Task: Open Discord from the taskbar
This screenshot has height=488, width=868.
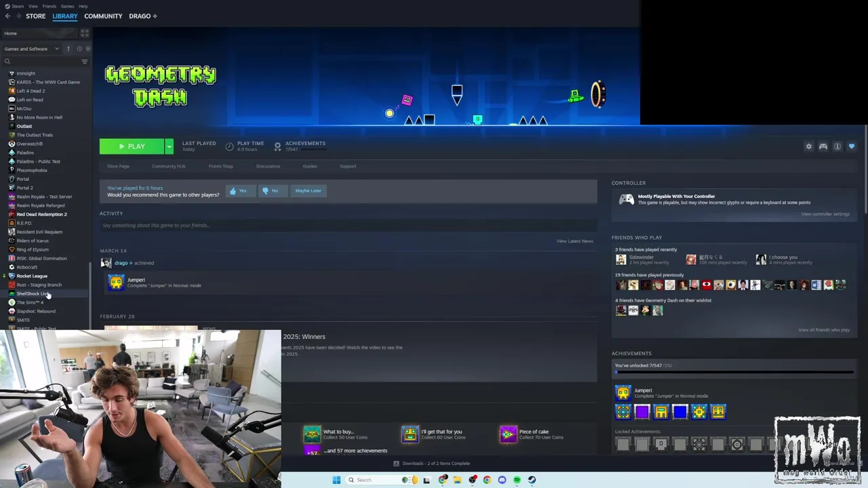Action: tap(502, 480)
